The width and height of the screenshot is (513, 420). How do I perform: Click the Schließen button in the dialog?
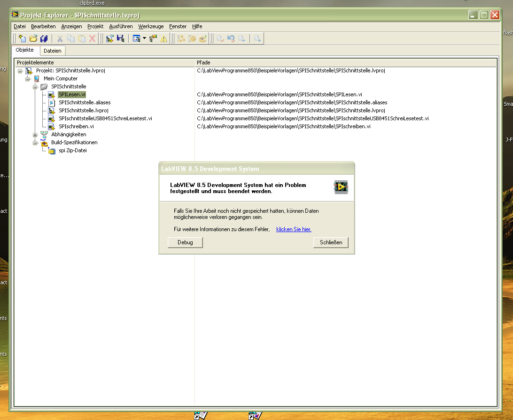(x=331, y=242)
